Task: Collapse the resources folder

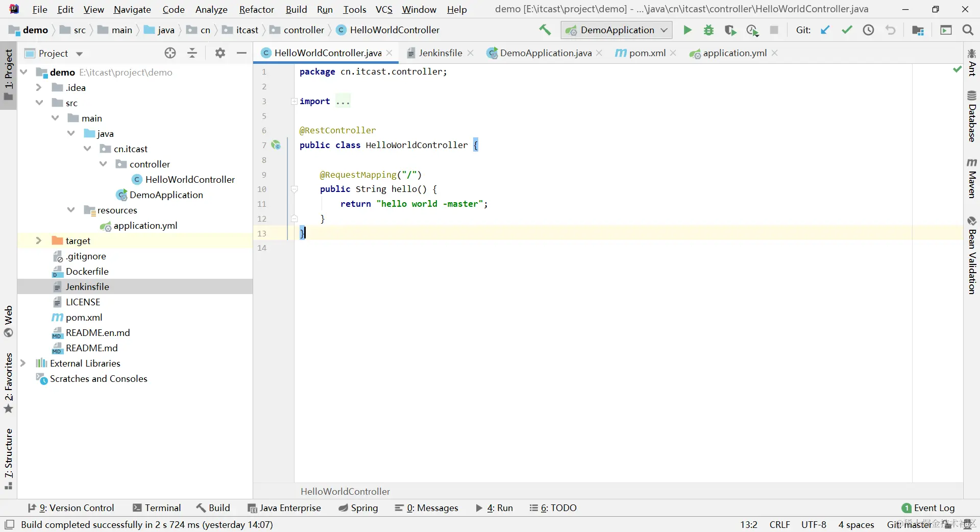Action: pos(71,210)
